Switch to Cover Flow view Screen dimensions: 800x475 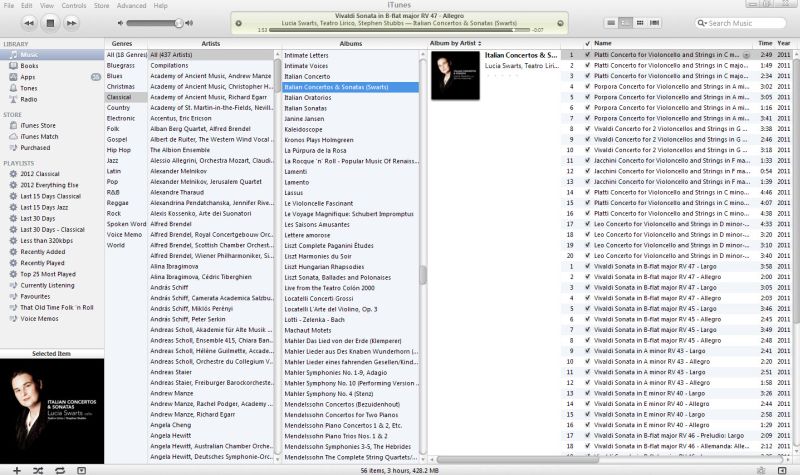coord(654,23)
